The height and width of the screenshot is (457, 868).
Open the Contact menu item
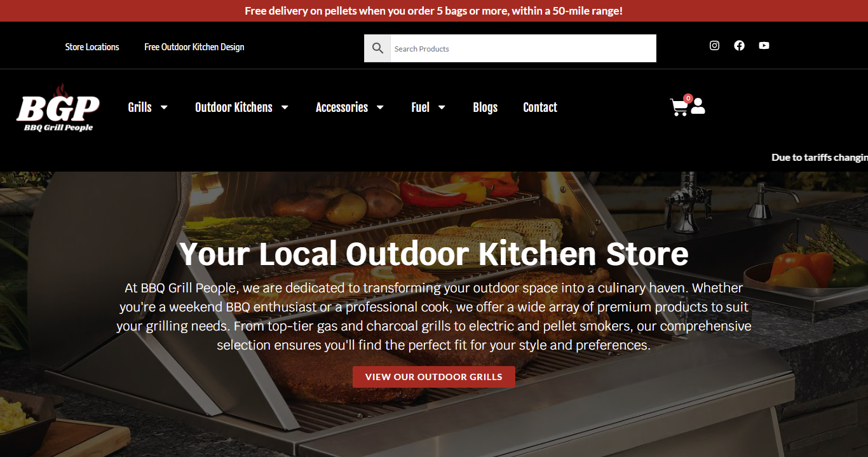pyautogui.click(x=540, y=107)
